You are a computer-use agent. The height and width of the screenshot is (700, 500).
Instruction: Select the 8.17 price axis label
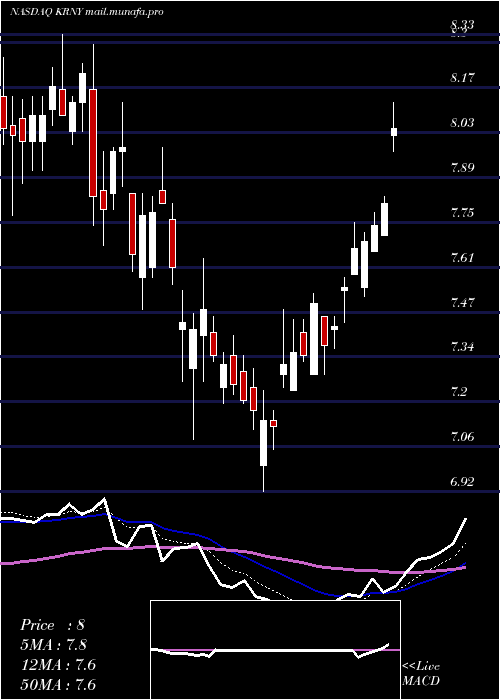(462, 78)
